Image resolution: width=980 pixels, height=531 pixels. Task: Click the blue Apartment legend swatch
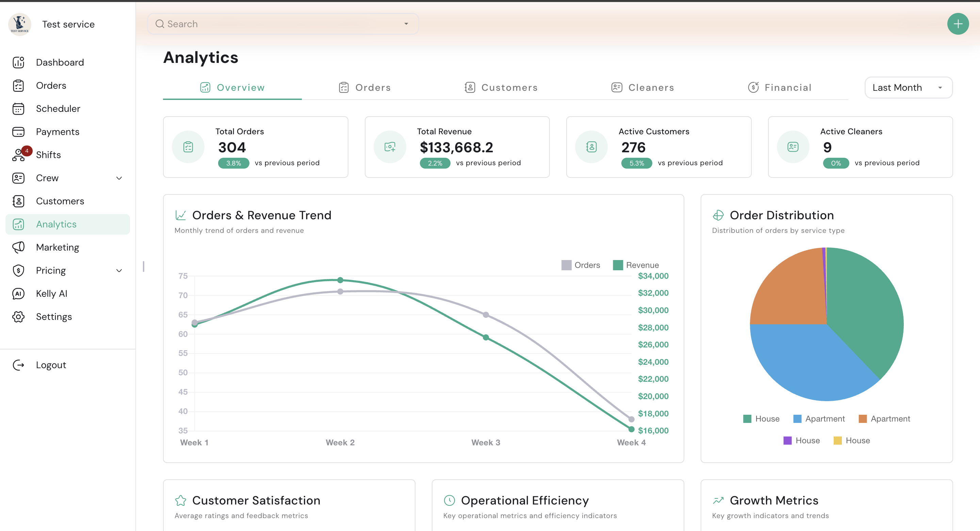(x=797, y=419)
